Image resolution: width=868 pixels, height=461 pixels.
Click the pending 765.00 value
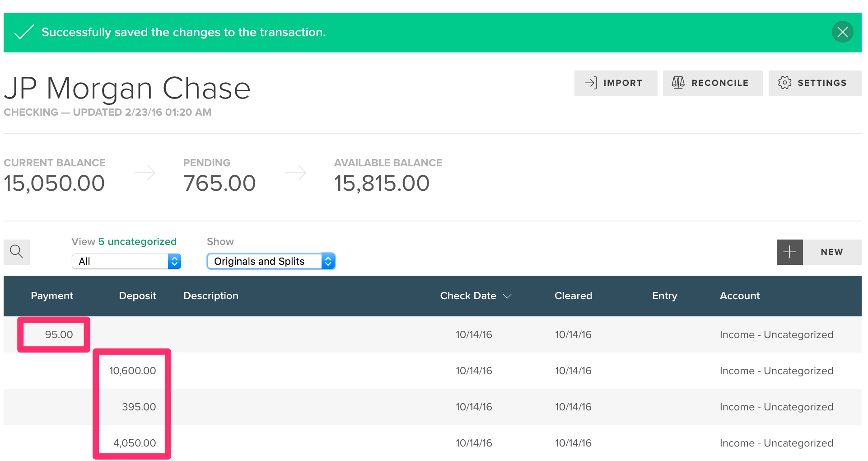219,183
